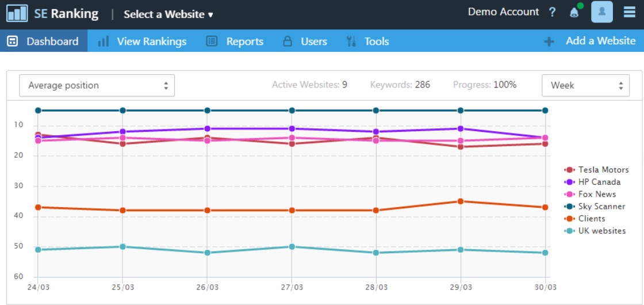Viewport: 644px width, 305px height.
Task: Click the padlock icon beside Users
Action: pos(287,41)
